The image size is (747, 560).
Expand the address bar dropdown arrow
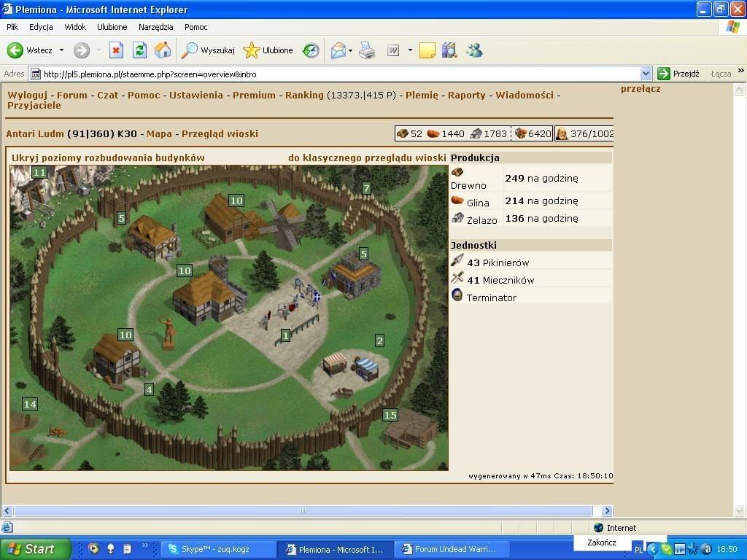tap(646, 74)
